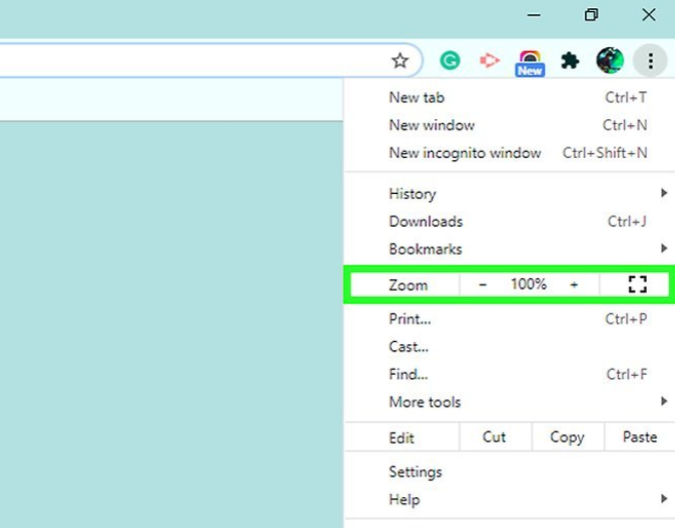Open Downloads from the menu

click(x=426, y=222)
